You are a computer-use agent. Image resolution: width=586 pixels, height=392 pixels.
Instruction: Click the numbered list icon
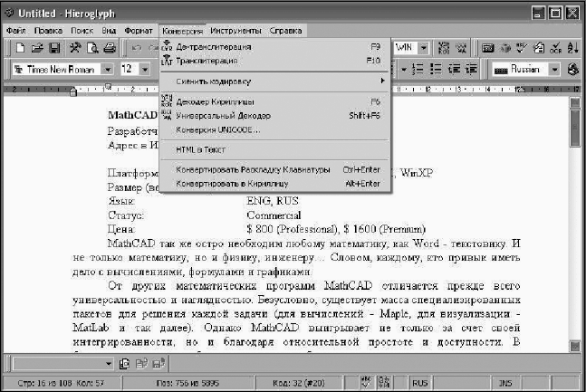[418, 69]
